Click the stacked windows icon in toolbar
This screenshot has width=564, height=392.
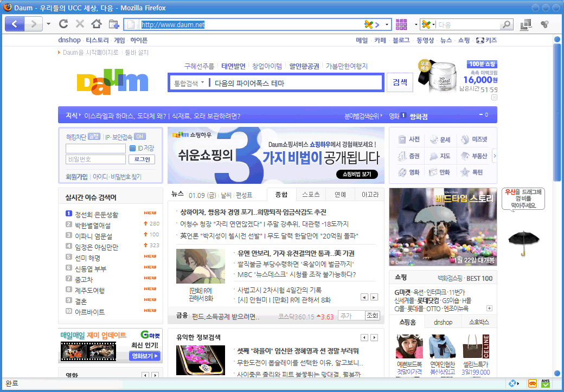(525, 24)
